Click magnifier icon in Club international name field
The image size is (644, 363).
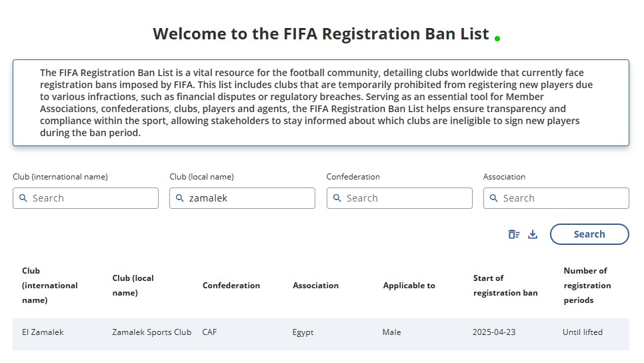point(23,198)
